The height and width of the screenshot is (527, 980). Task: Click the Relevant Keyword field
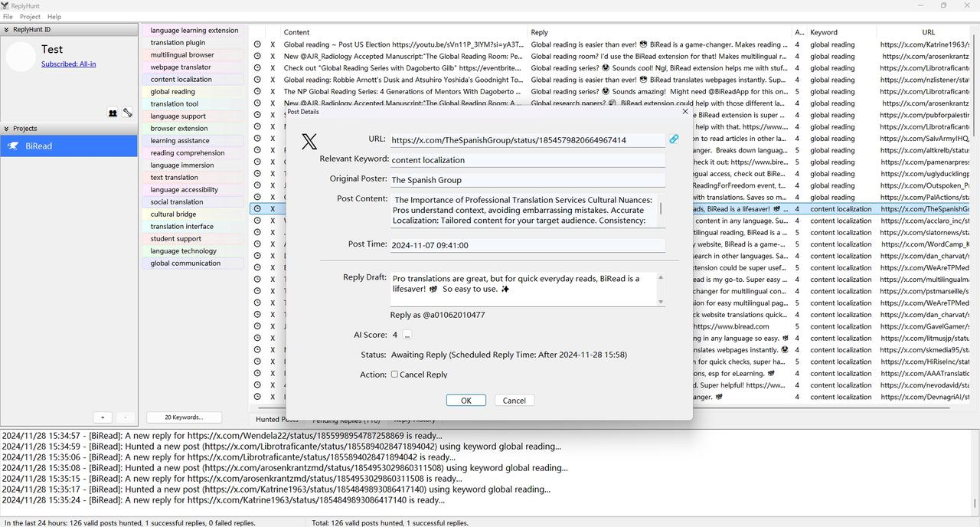[x=528, y=160]
